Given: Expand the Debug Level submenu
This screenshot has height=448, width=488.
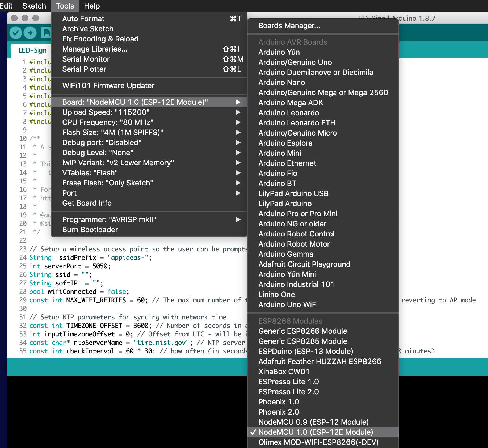Looking at the screenshot, I should click(x=98, y=153).
